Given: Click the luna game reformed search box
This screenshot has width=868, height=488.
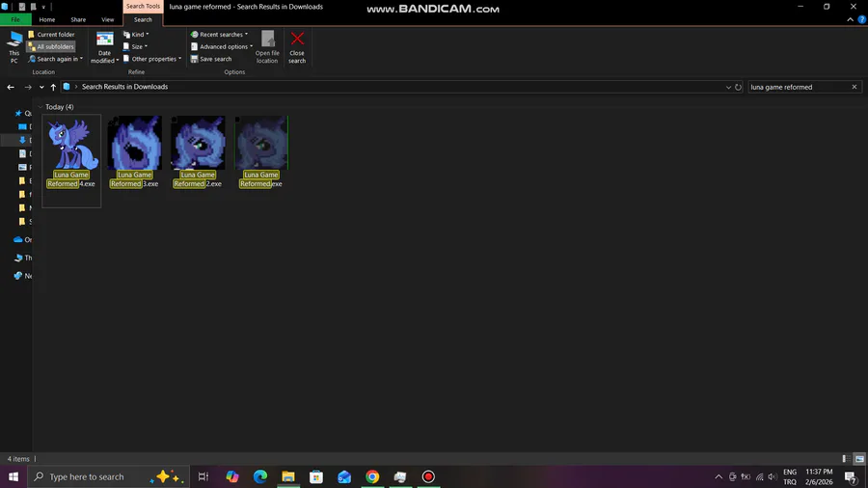Looking at the screenshot, I should (799, 87).
